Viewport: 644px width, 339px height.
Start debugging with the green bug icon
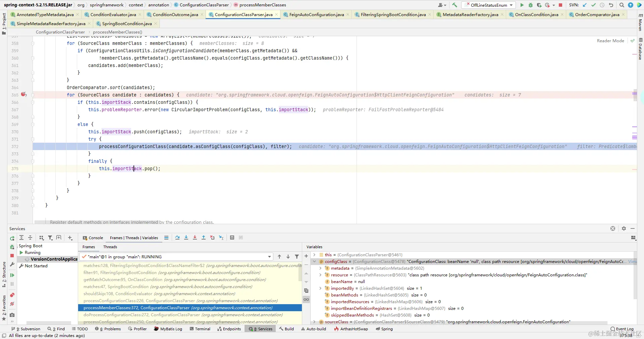click(x=530, y=5)
